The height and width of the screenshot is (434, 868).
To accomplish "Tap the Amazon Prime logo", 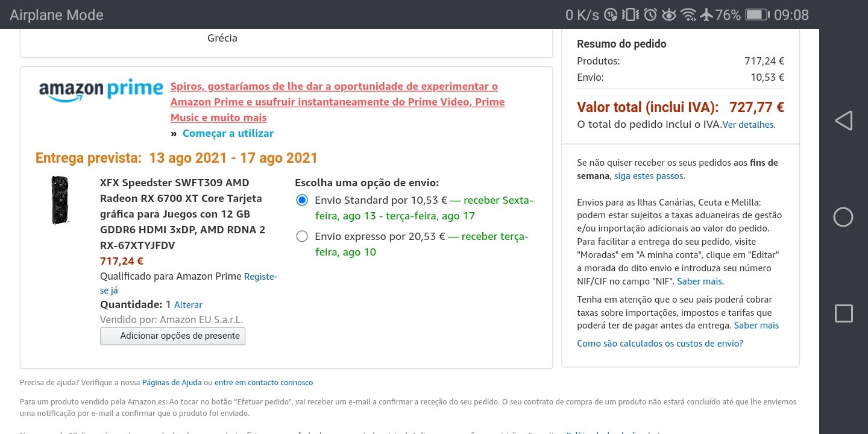I will click(x=101, y=90).
